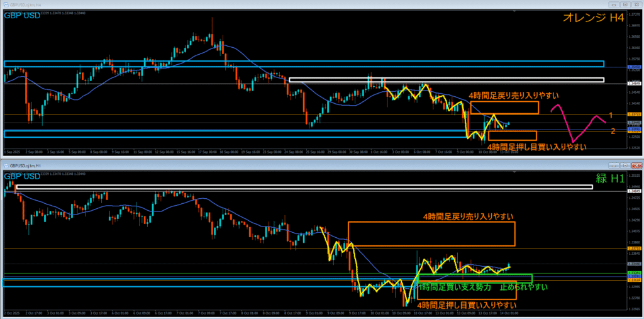Image resolution: width=644 pixels, height=319 pixels.
Task: Click the orange number '1' label in H4 chart
Action: (609, 114)
